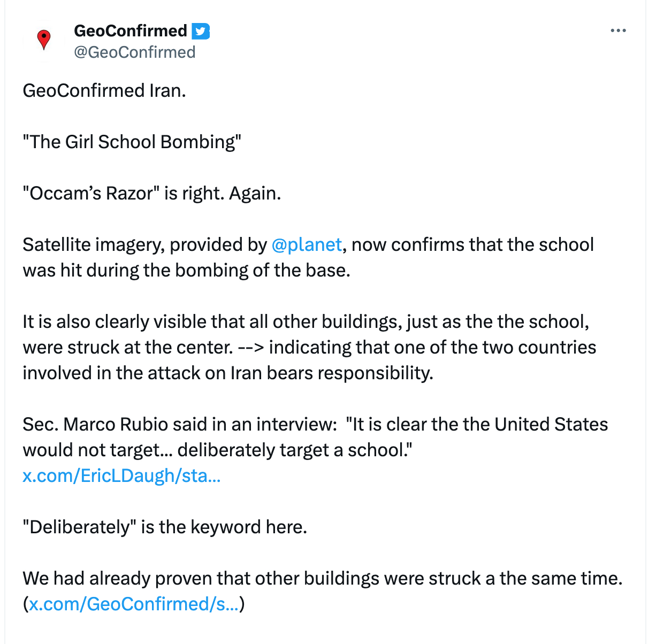Click "involved in the attack on Iran" line

pyautogui.click(x=227, y=373)
